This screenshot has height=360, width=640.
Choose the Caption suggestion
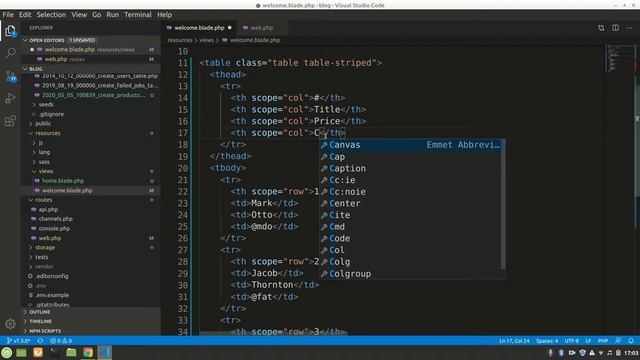click(x=410, y=169)
